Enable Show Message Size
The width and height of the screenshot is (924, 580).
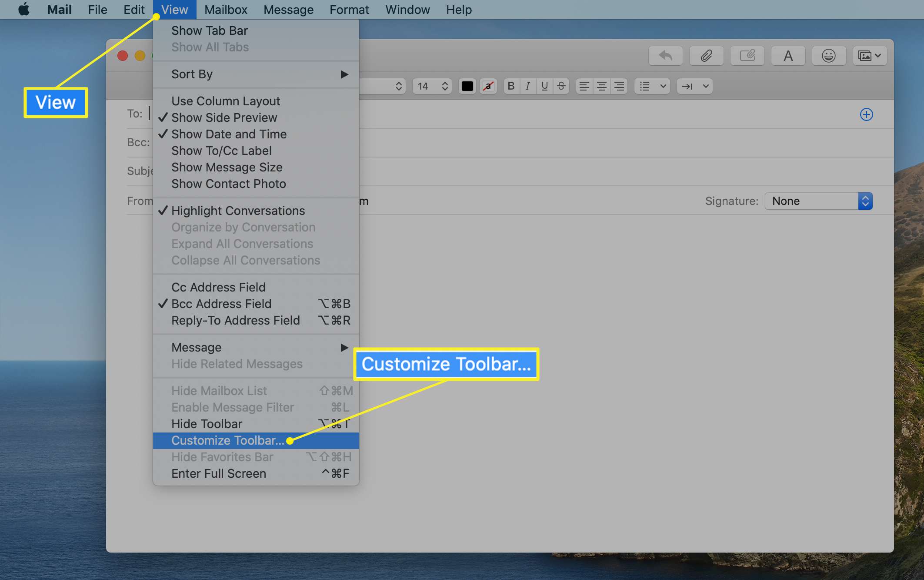click(x=256, y=167)
